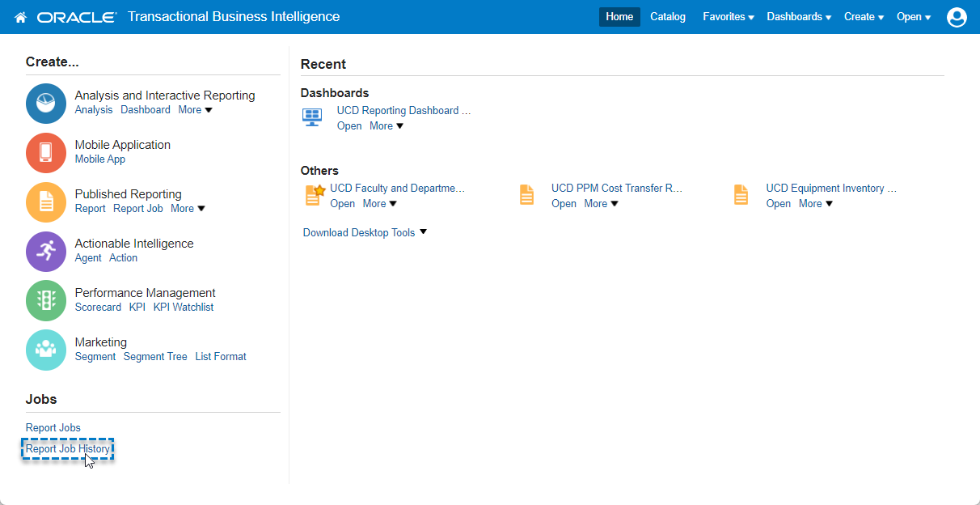Open the user profile avatar icon

(x=957, y=17)
